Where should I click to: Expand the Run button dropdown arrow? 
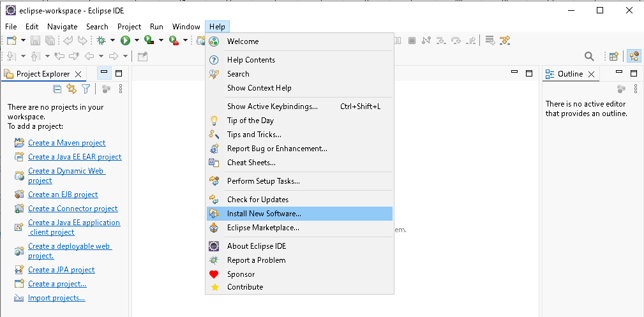pyautogui.click(x=137, y=40)
